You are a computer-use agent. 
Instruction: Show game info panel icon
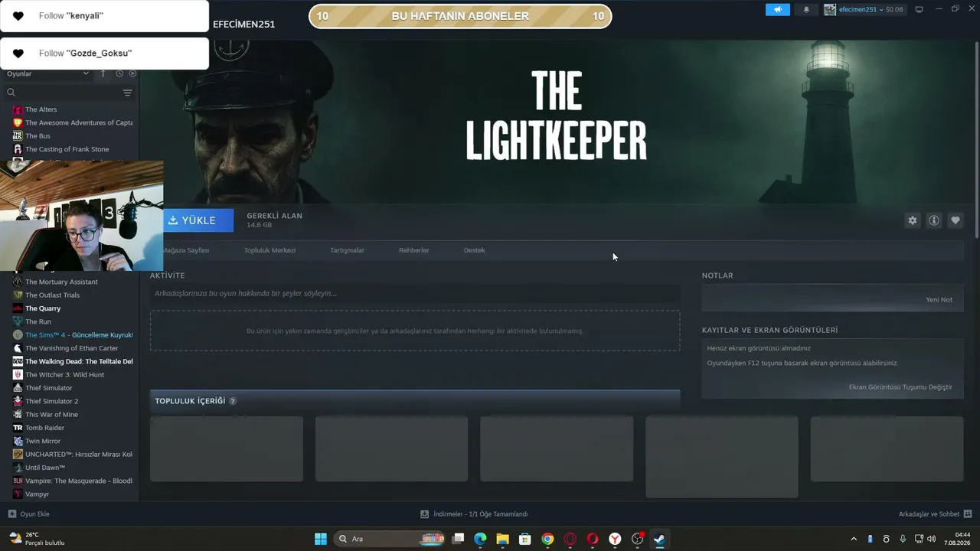click(x=934, y=220)
